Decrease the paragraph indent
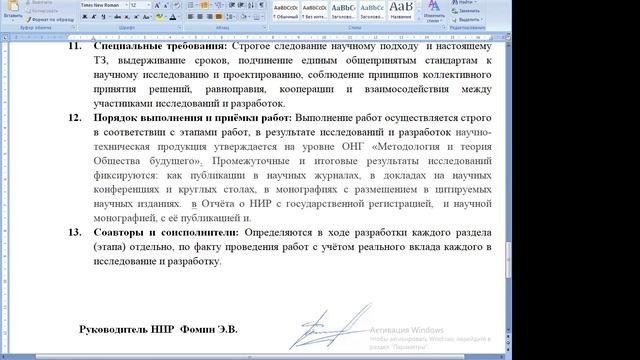This screenshot has width=640, height=360. click(x=232, y=5)
